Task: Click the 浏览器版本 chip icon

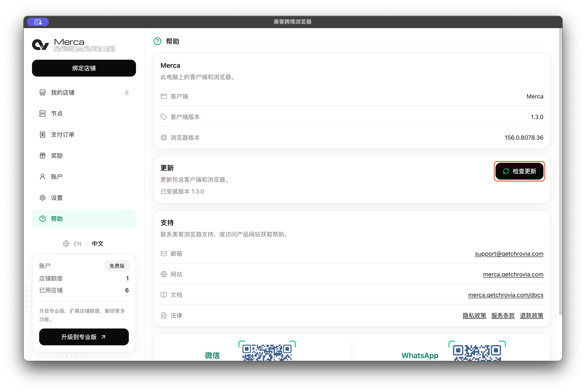Action: point(164,138)
